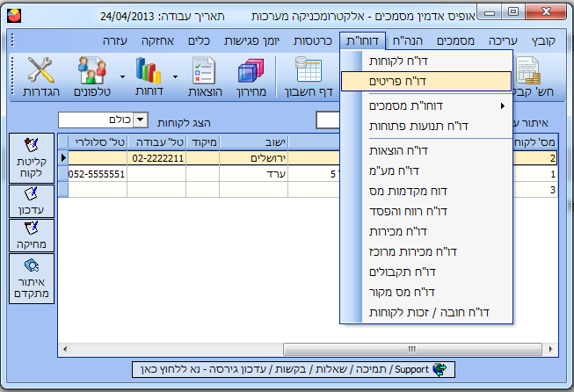Select דו"ח רווח והפסד menu entry

(x=426, y=211)
